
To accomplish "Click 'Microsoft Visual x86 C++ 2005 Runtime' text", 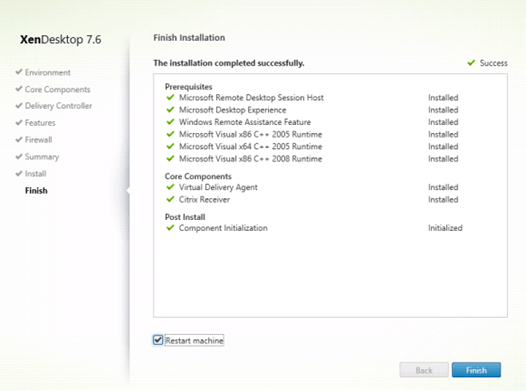I will tap(250, 134).
